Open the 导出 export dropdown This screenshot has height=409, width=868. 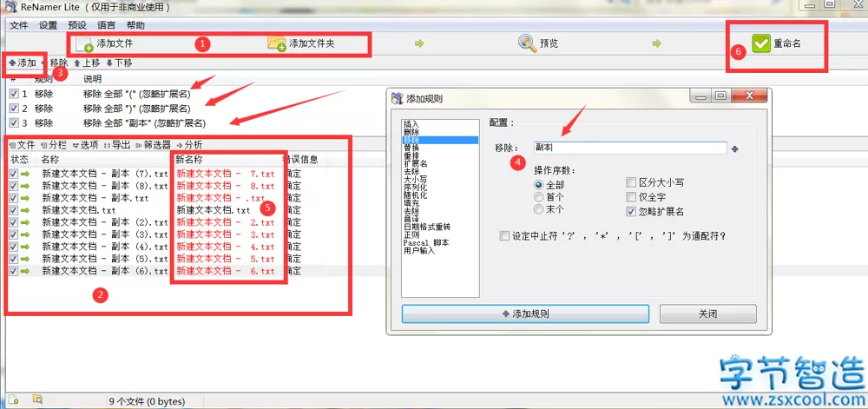click(117, 145)
